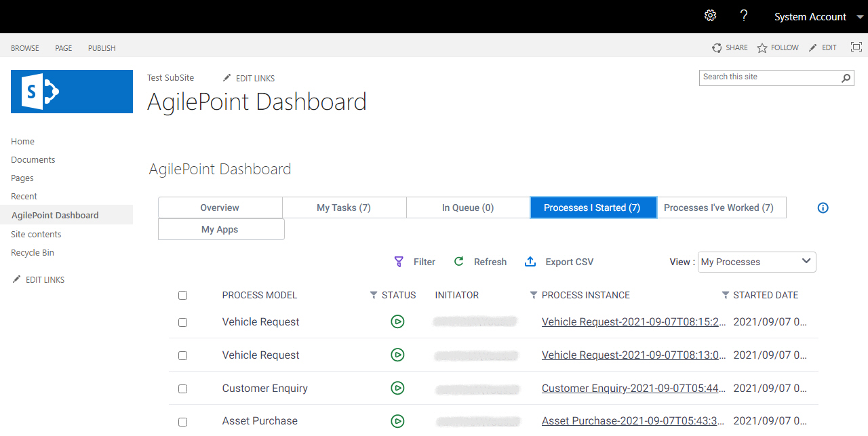Click the Edit page pencil icon
Screen dimensions: 868x436
[813, 48]
